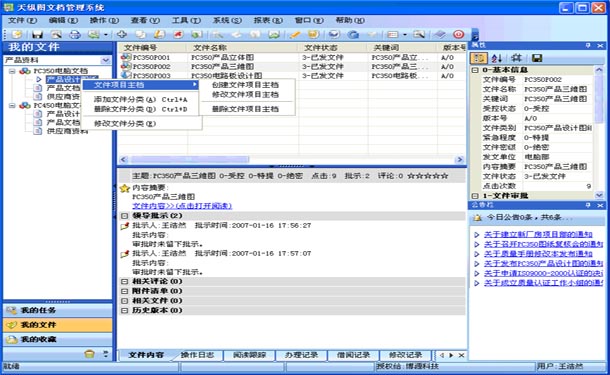This screenshot has height=375, width=610.
Task: Expand the 相关评论(0) section
Action: click(124, 282)
